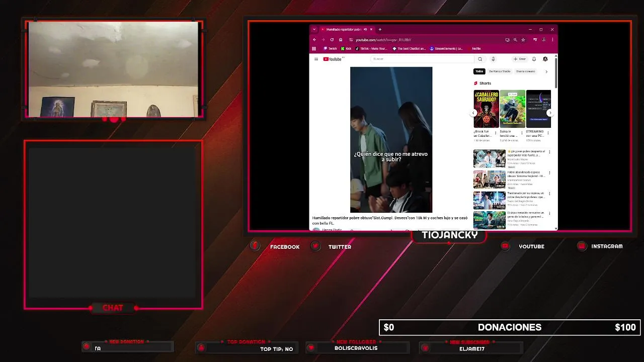Mute the tab via its speaker icon
The image size is (644, 362).
point(365,30)
